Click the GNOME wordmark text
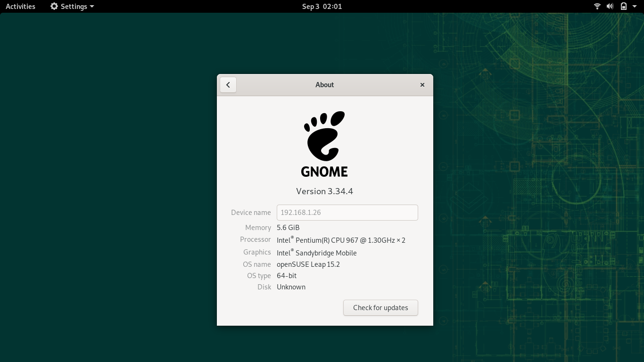 tap(324, 172)
